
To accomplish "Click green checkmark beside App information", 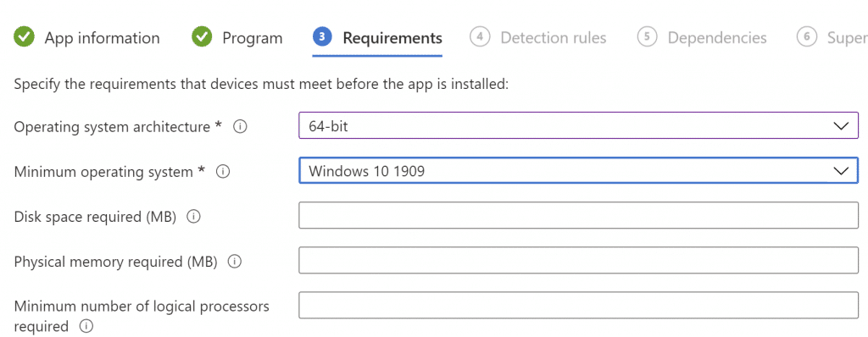I will pyautogui.click(x=24, y=37).
